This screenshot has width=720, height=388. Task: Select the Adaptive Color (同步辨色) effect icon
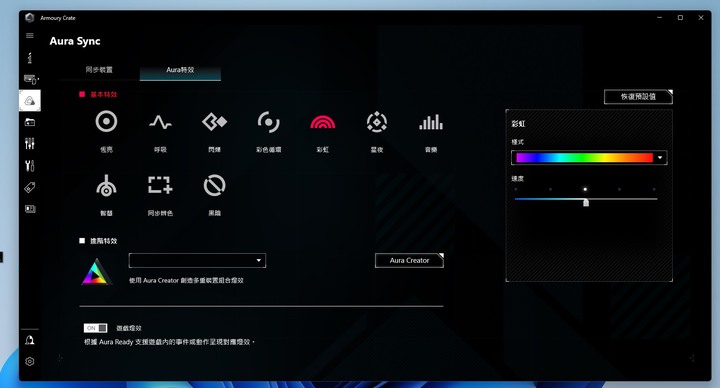(160, 185)
